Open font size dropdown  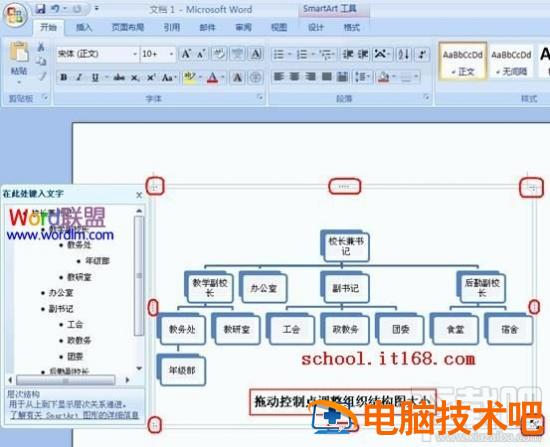point(171,54)
